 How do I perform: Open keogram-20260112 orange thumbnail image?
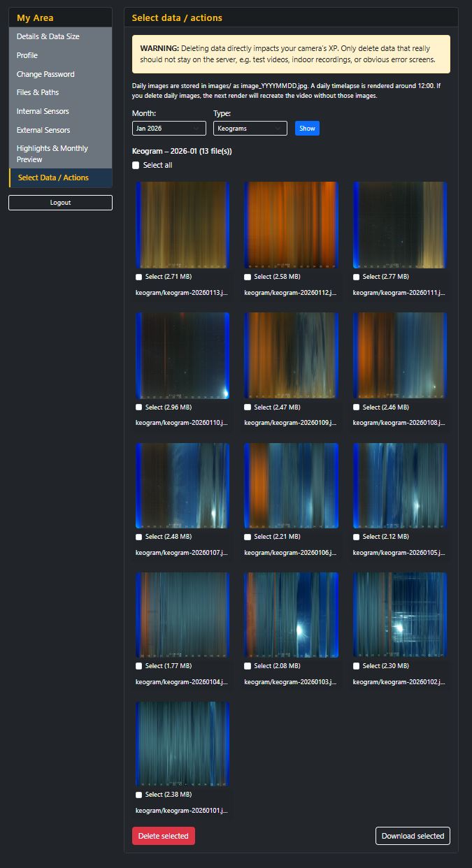pyautogui.click(x=291, y=225)
